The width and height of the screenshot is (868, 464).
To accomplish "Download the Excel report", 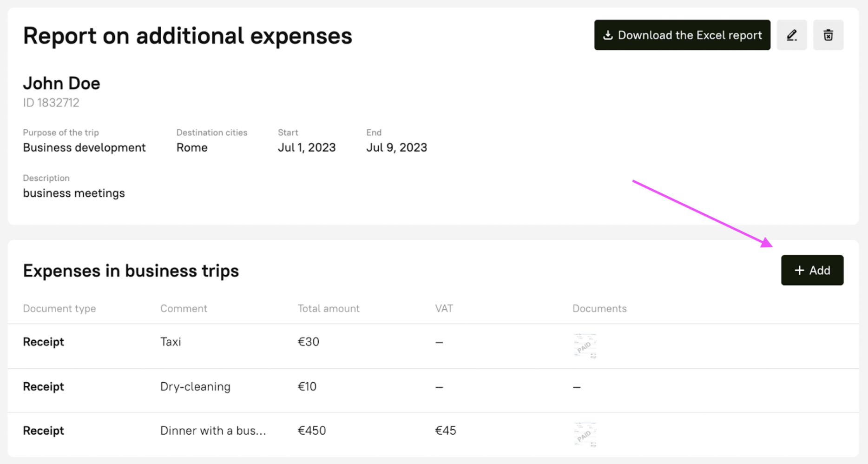I will pyautogui.click(x=682, y=35).
